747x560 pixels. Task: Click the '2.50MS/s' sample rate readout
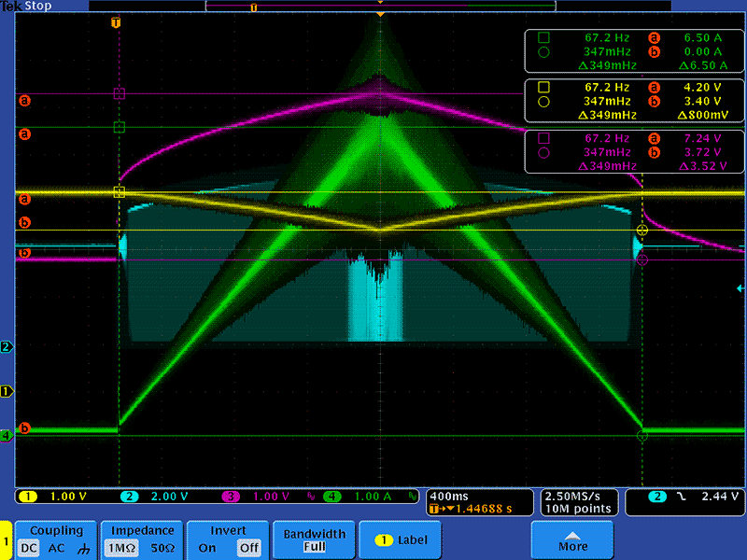pos(572,497)
